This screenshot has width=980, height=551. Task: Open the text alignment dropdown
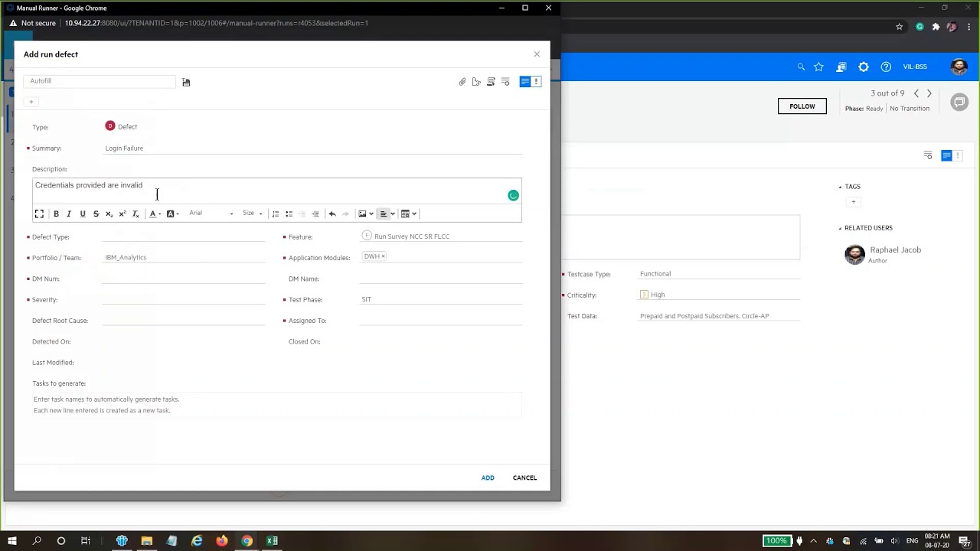pos(387,214)
